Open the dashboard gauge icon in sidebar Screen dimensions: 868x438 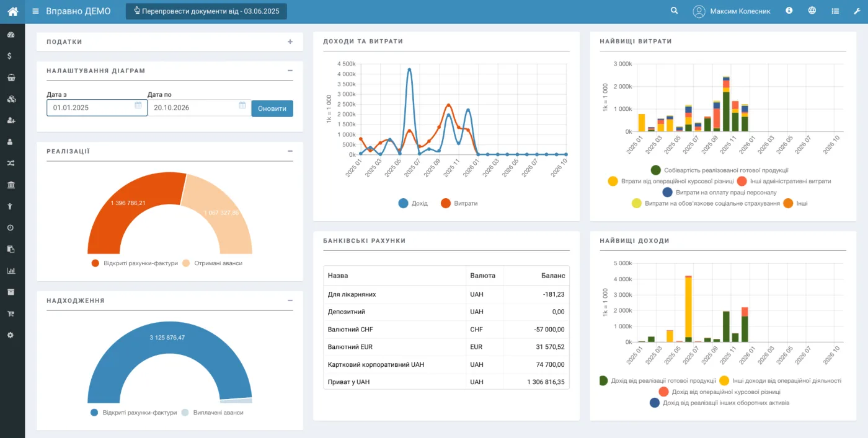11,35
